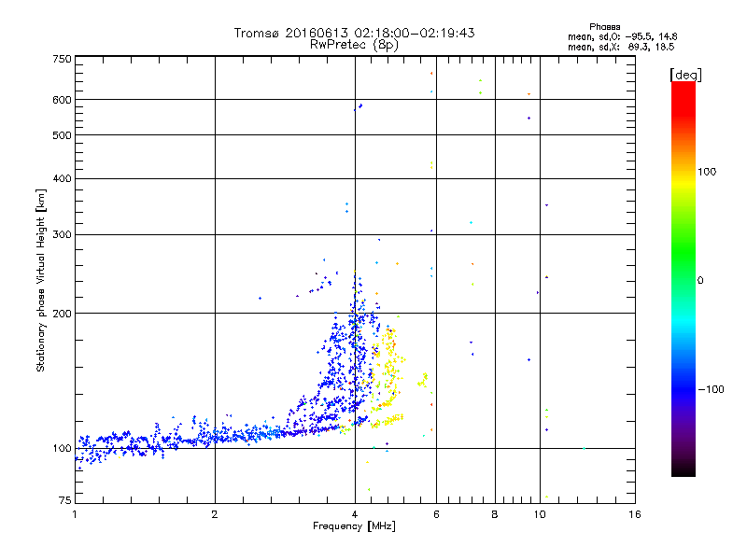Click the y-axis tick label "500"
The height and width of the screenshot is (560, 747).
pyautogui.click(x=62, y=135)
